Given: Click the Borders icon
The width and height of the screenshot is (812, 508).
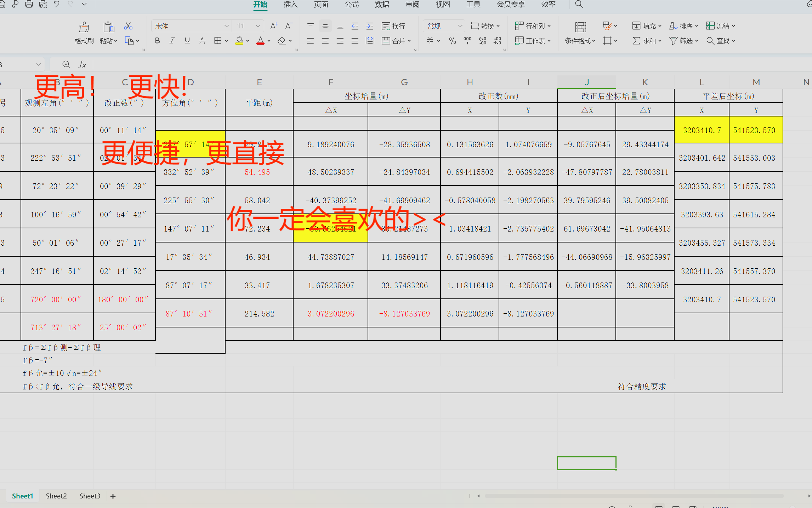Looking at the screenshot, I should [x=218, y=41].
